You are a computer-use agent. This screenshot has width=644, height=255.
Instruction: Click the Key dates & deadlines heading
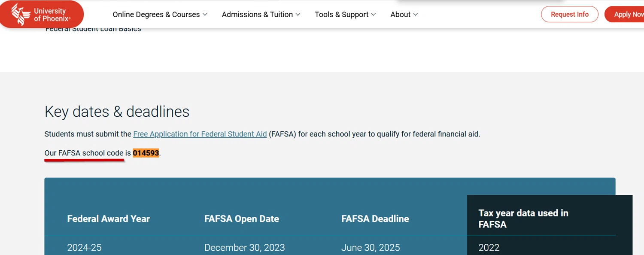point(117,112)
